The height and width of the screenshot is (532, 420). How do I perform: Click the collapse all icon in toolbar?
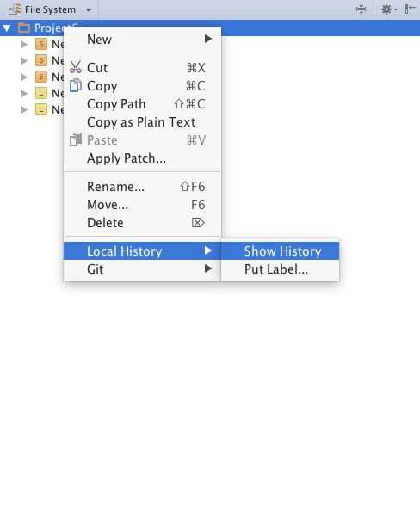[x=361, y=9]
